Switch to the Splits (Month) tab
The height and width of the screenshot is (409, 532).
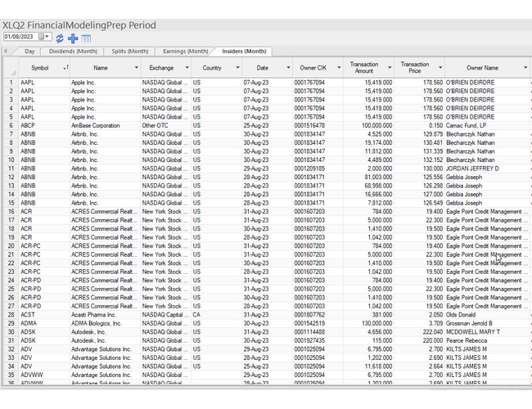point(130,52)
